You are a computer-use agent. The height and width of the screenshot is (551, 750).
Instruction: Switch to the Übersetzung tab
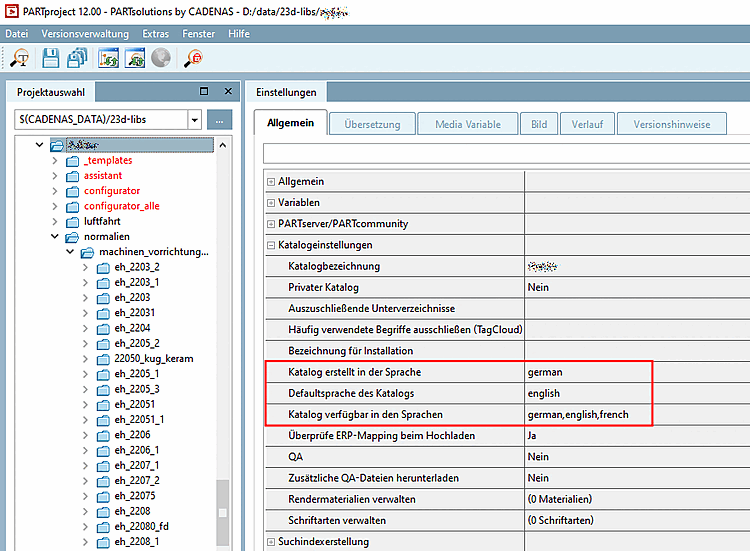click(x=372, y=125)
